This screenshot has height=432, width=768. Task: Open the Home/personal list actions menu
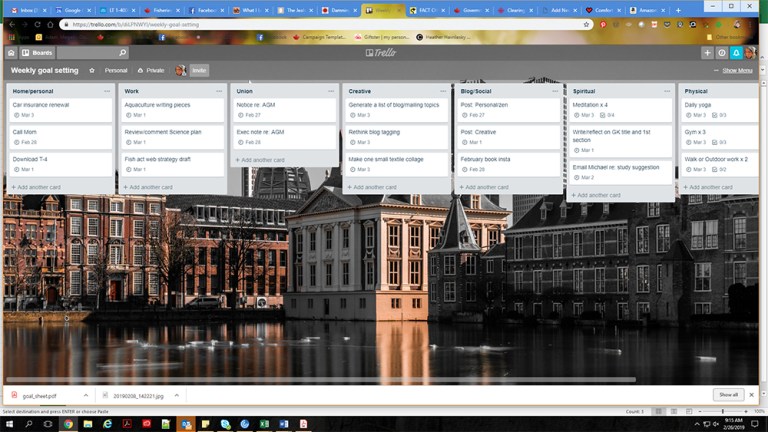tap(106, 91)
